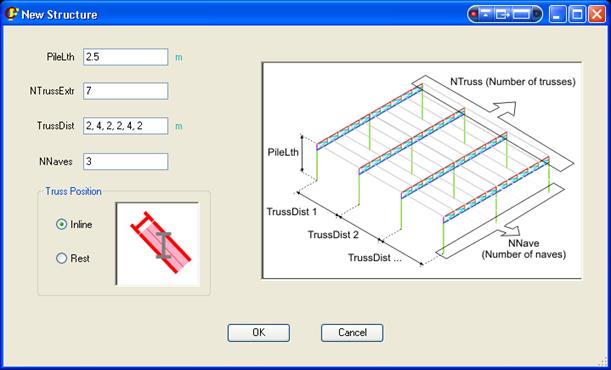The height and width of the screenshot is (370, 611).
Task: Confirm with the OK button
Action: pyautogui.click(x=259, y=333)
